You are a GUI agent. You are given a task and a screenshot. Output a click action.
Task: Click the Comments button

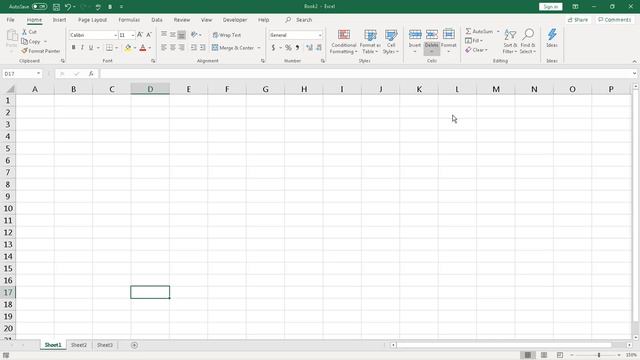coord(614,20)
